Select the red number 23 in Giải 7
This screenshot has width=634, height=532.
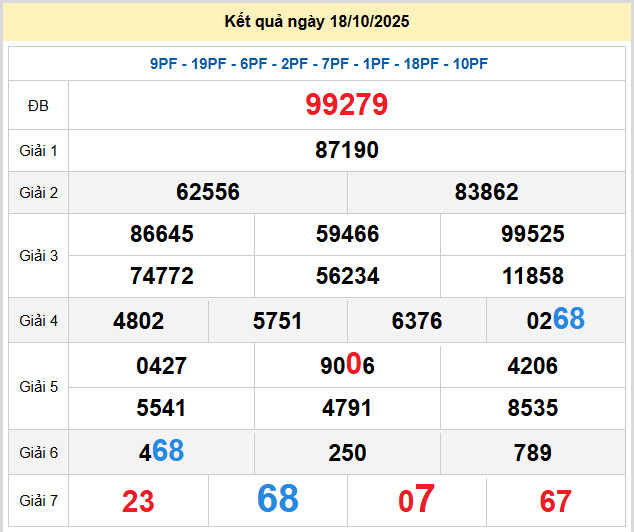[x=138, y=501]
